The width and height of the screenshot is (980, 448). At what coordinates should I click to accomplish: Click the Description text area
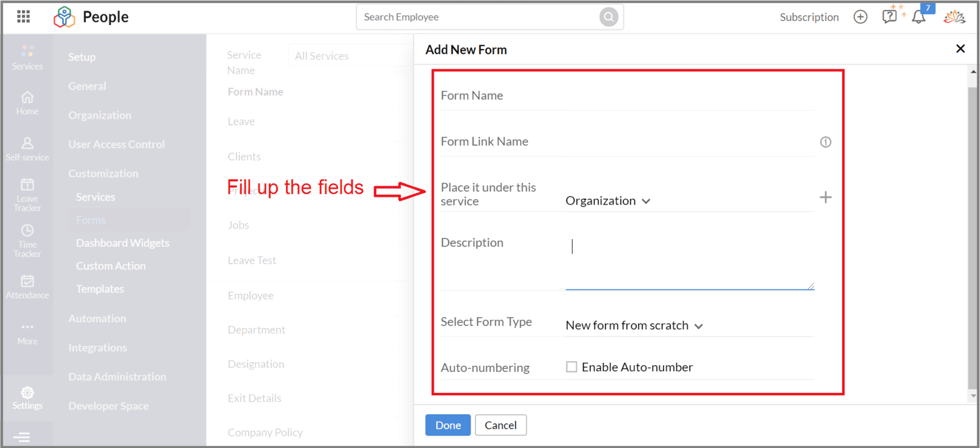tap(690, 262)
